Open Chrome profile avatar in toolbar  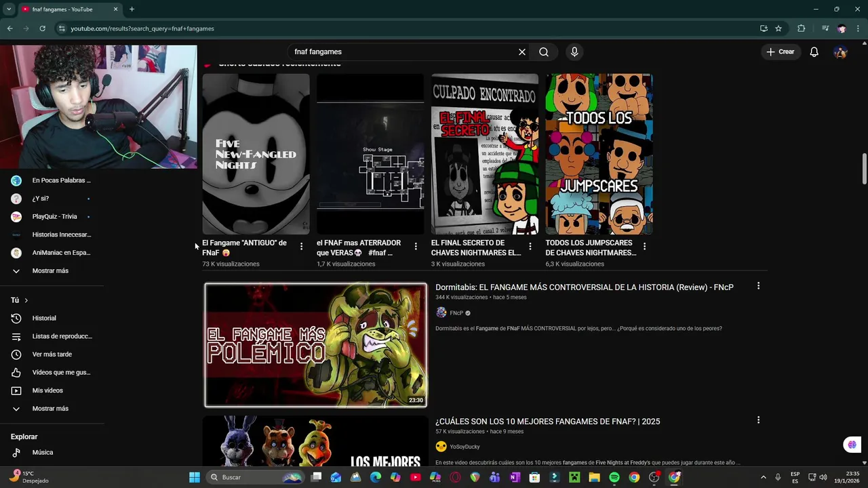842,28
